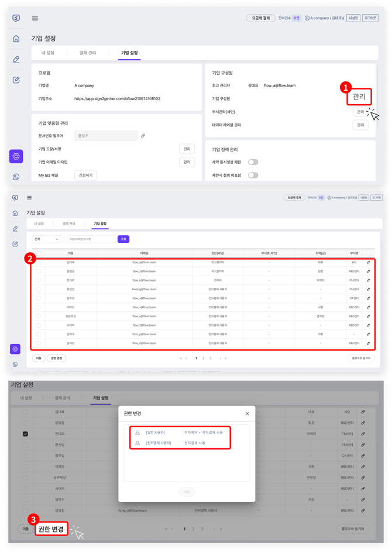Switch to 내 설정 tab in top panel
The height and width of the screenshot is (553, 392).
coord(48,53)
